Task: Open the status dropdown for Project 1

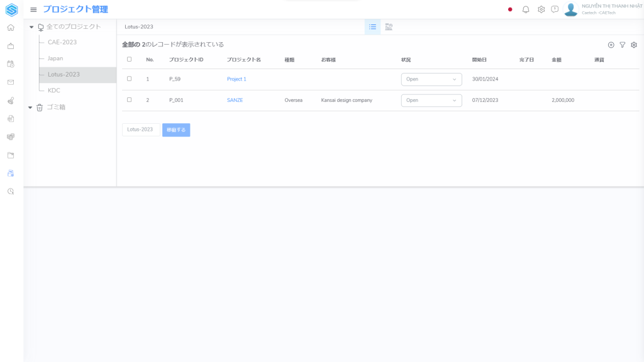Action: pyautogui.click(x=431, y=79)
